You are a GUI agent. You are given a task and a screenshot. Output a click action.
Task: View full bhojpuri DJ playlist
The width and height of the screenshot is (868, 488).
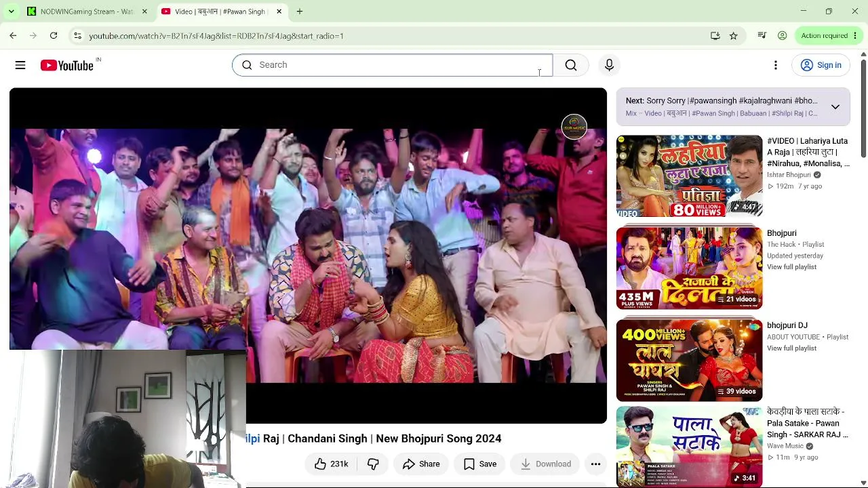pyautogui.click(x=791, y=348)
